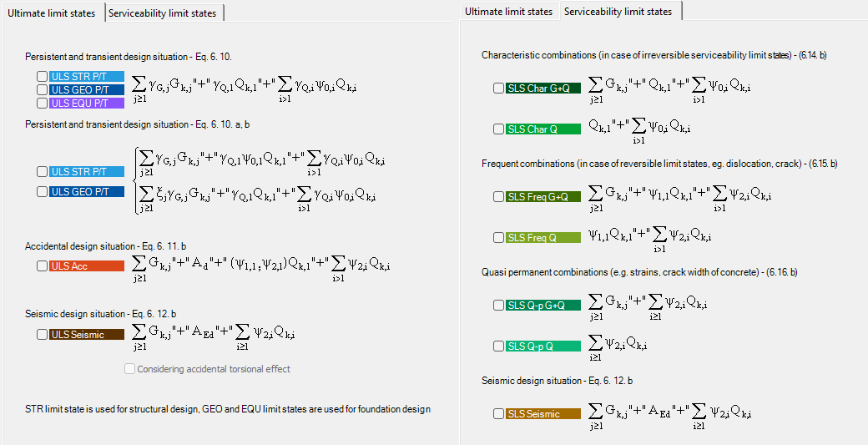The image size is (868, 445).
Task: Check the SLS Freq G+Q combination
Action: click(x=498, y=197)
